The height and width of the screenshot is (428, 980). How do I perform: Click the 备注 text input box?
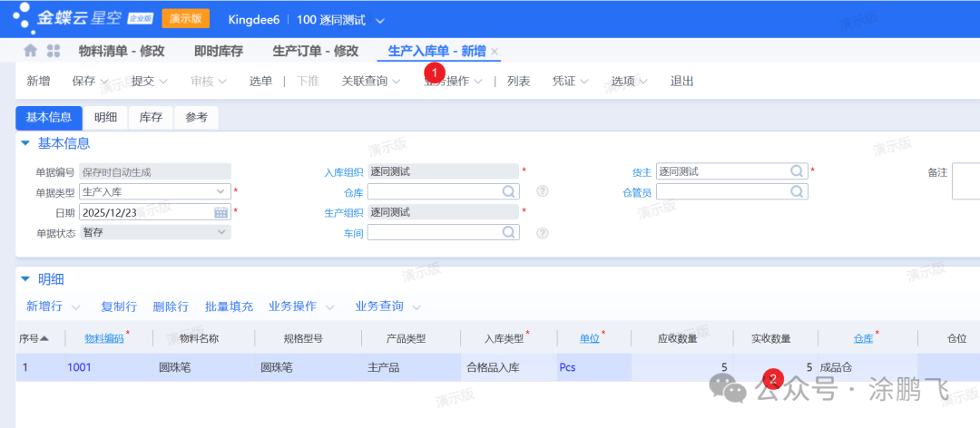[965, 181]
